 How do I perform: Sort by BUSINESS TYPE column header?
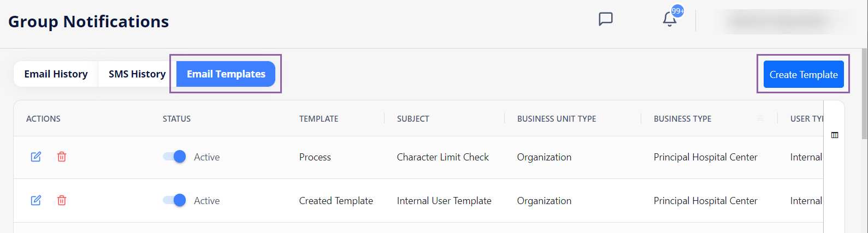682,118
